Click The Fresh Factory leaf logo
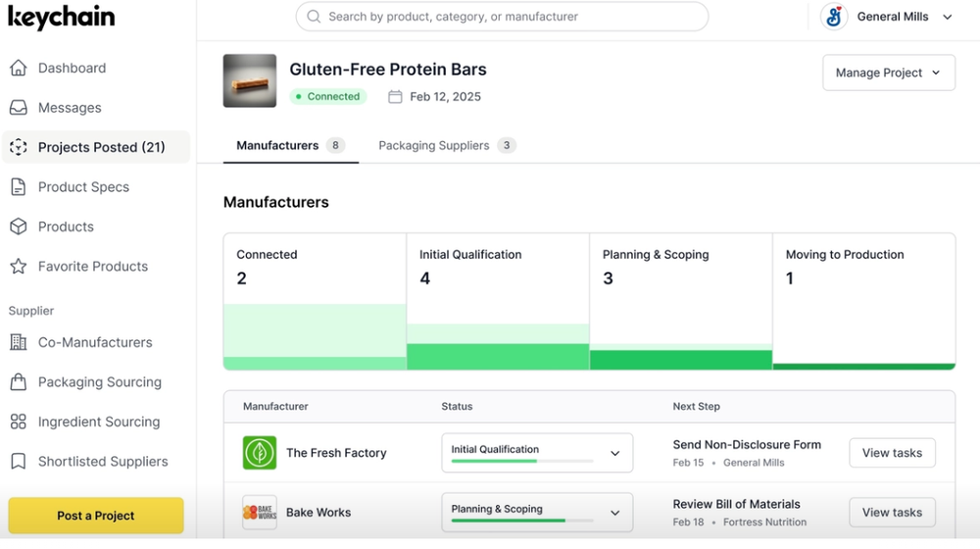Image resolution: width=980 pixels, height=549 pixels. 260,453
